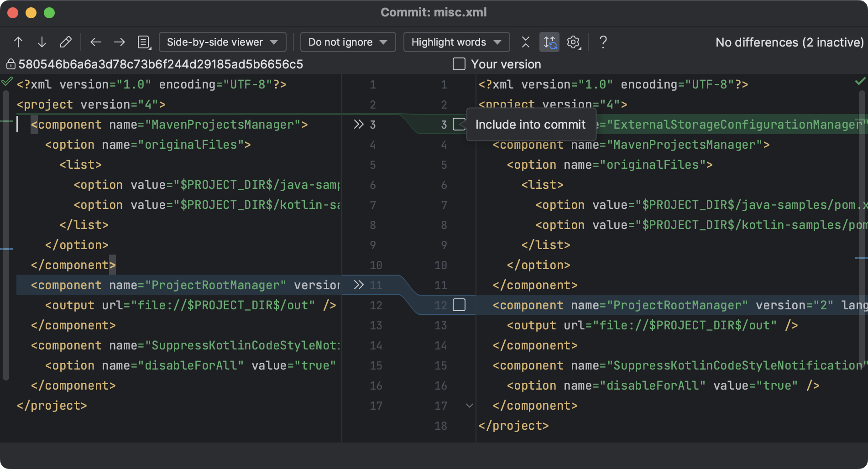The width and height of the screenshot is (868, 469).
Task: Expand the folded region at line 17
Action: pyautogui.click(x=469, y=405)
